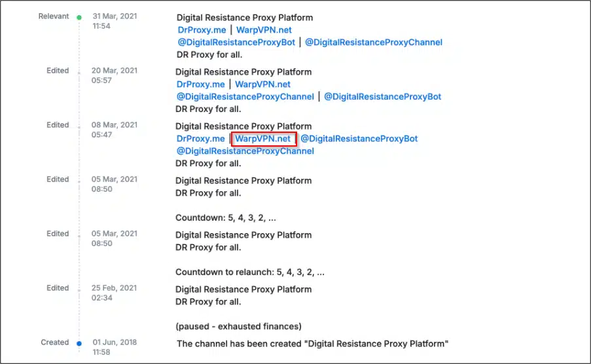The height and width of the screenshot is (364, 591).
Task: Open DrProxy.me link in 31 Mar entry
Action: [x=202, y=30]
